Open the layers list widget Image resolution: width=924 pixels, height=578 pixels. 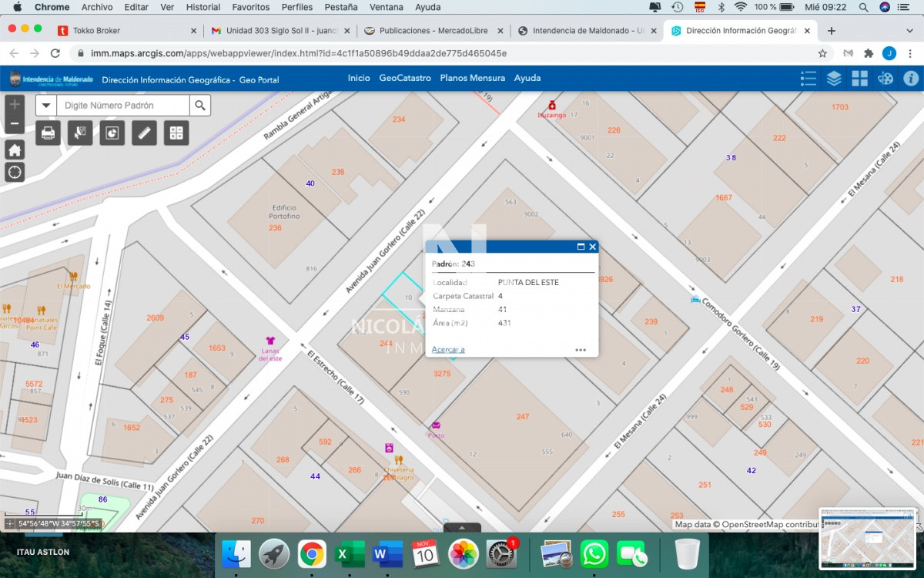[834, 79]
